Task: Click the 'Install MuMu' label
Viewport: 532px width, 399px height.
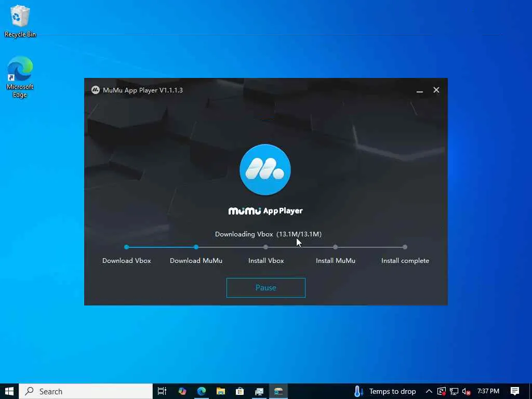Action: (336, 261)
